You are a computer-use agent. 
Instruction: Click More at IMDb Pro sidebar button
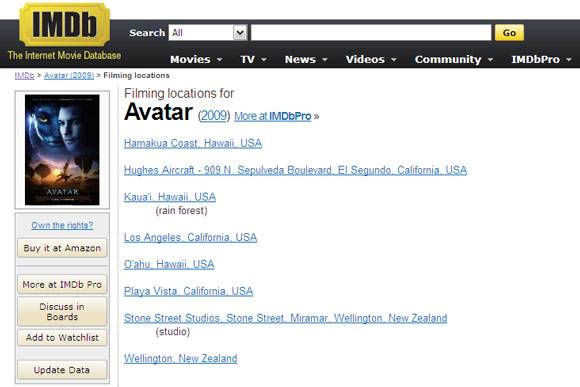(62, 284)
